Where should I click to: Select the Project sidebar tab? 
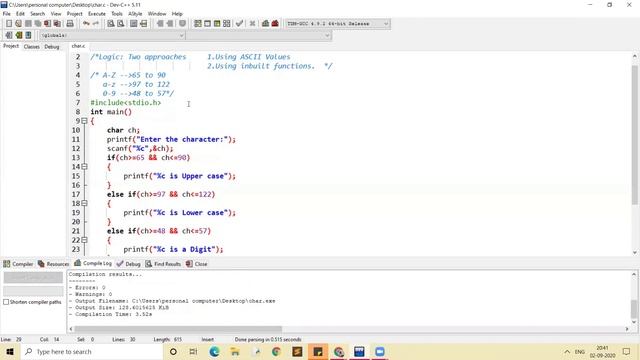click(11, 46)
